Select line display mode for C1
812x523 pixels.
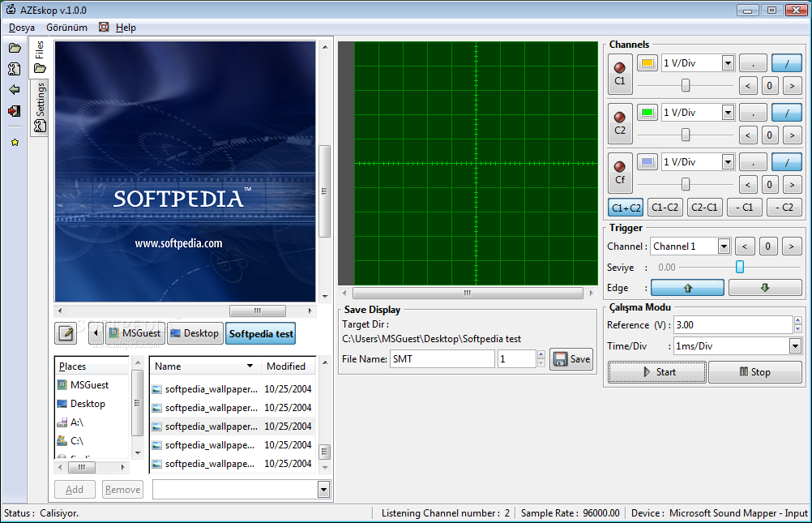(787, 63)
